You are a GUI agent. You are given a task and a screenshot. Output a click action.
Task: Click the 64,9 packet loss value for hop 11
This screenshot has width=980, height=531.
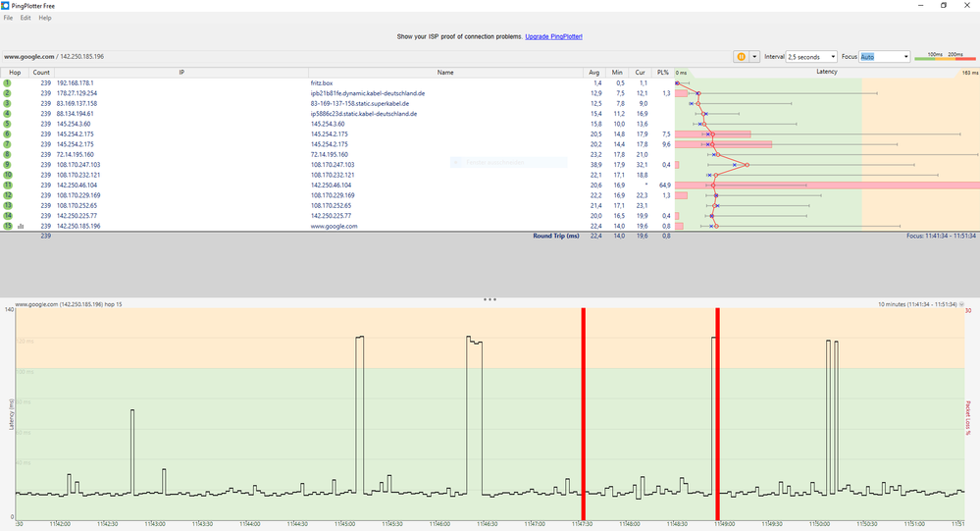coord(665,186)
